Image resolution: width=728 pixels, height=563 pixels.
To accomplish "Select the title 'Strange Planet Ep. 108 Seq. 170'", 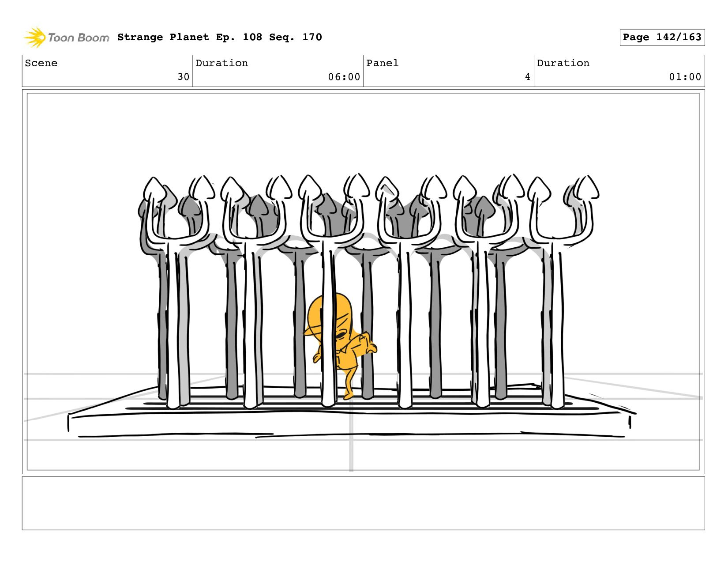I will click(220, 37).
